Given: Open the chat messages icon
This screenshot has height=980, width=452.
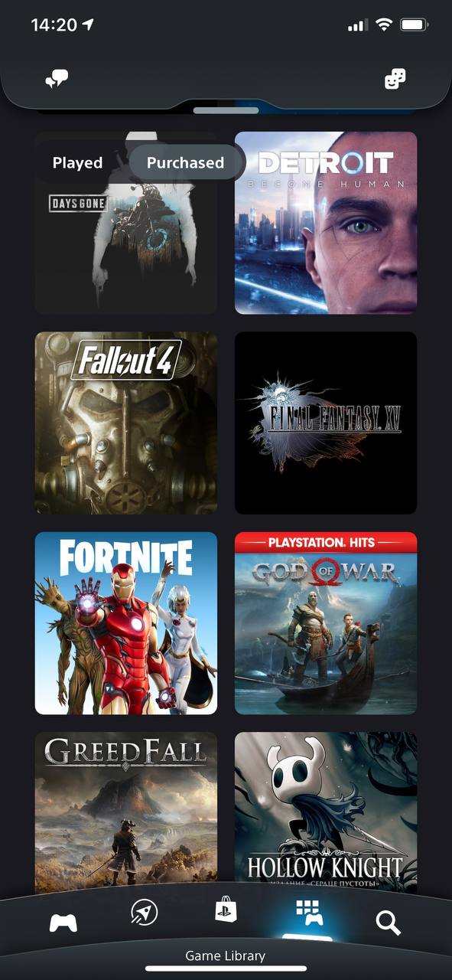Looking at the screenshot, I should 57,78.
